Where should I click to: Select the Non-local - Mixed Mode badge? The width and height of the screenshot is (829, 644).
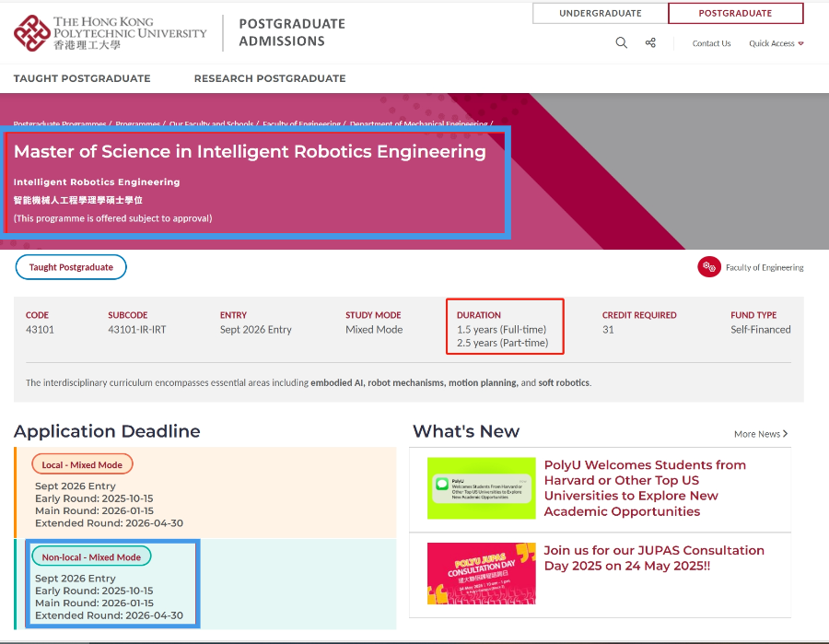pos(91,556)
